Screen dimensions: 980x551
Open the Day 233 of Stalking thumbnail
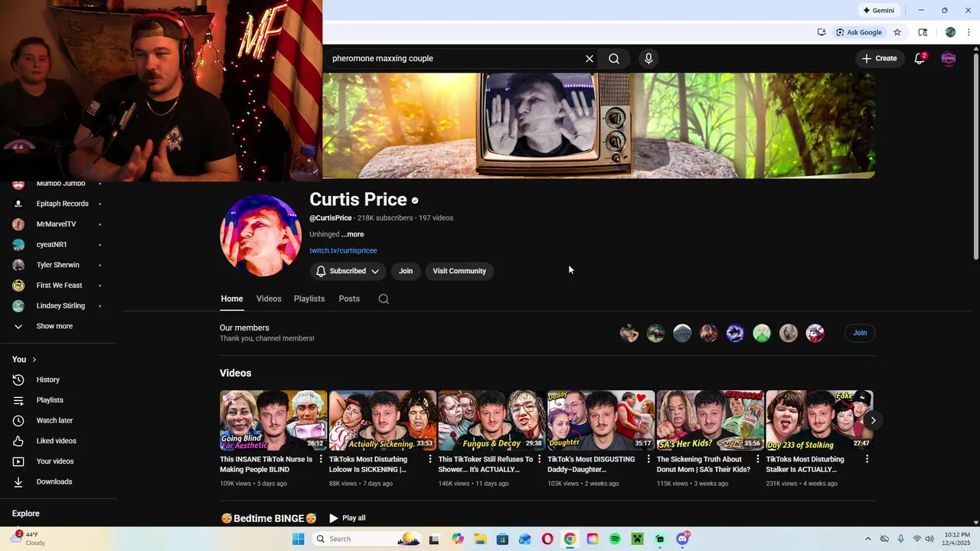819,420
